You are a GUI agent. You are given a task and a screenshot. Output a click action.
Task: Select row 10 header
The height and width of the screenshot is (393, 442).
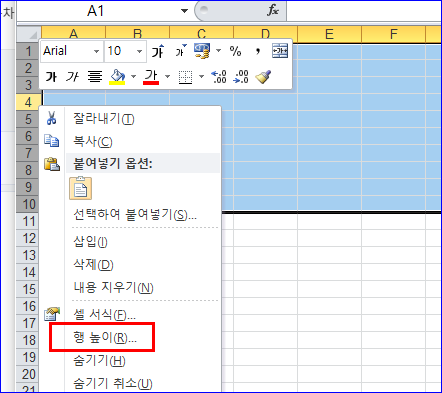pos(28,204)
